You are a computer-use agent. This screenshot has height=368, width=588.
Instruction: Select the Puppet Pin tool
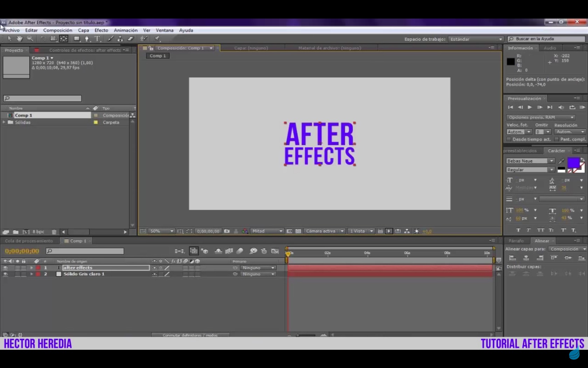(157, 39)
